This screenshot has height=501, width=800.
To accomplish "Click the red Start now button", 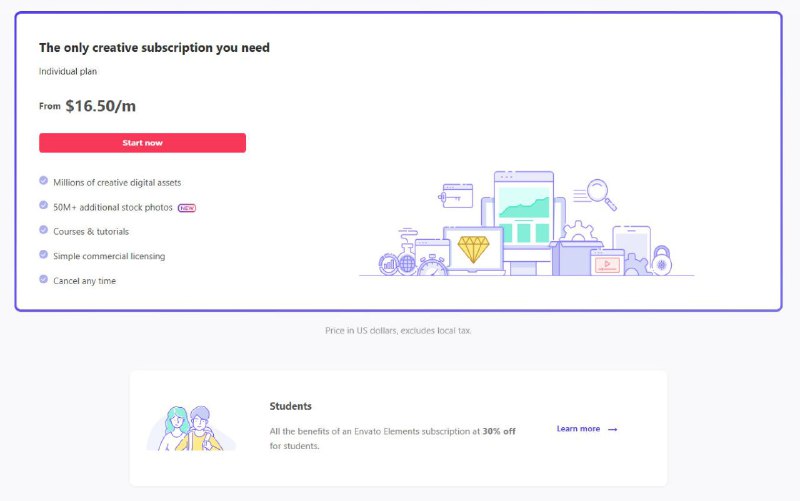I will (x=142, y=143).
